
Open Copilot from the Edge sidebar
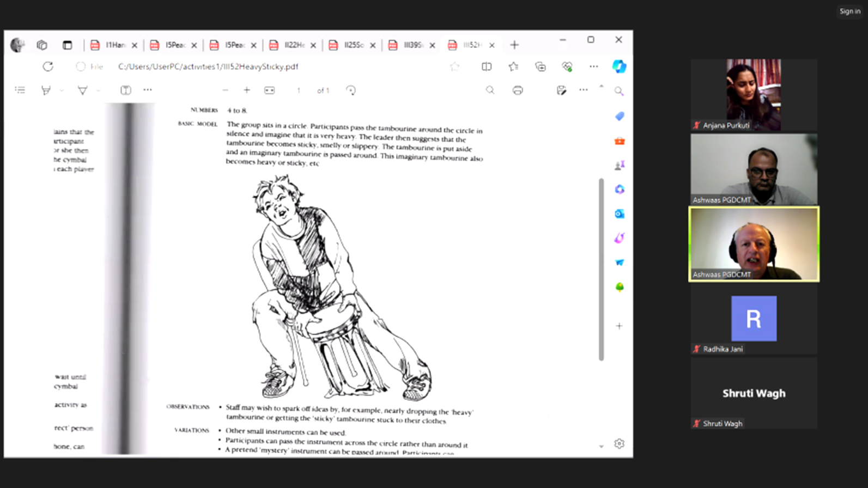coord(619,66)
